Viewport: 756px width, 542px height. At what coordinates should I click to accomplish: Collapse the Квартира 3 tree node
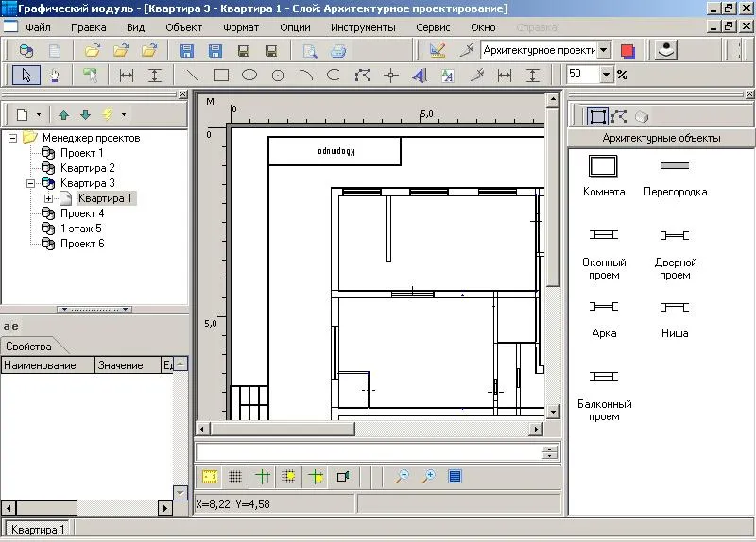[31, 183]
